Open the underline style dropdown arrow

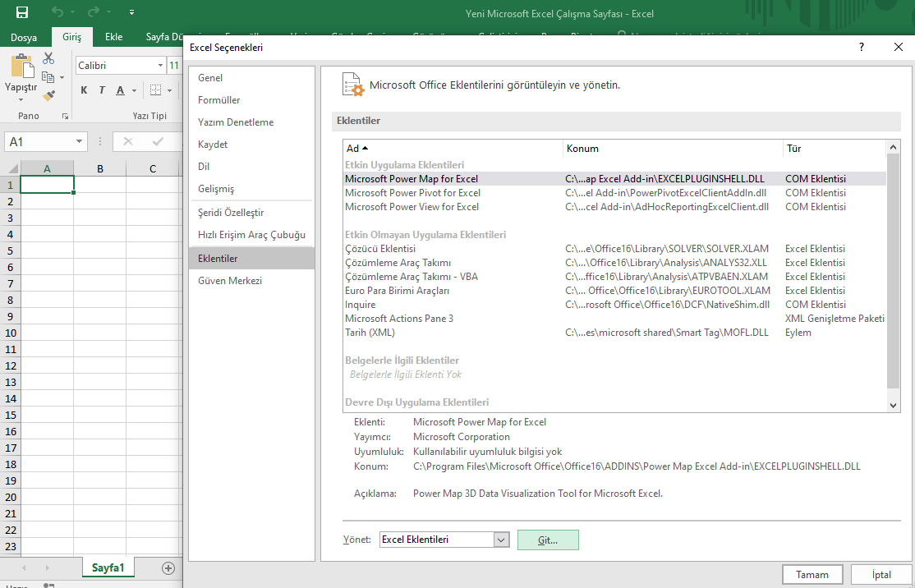click(x=134, y=91)
